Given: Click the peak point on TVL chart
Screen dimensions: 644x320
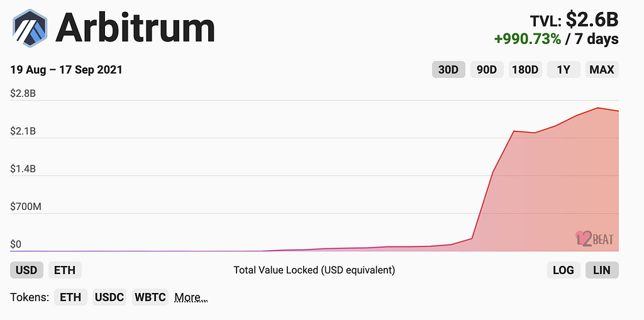Looking at the screenshot, I should [597, 108].
